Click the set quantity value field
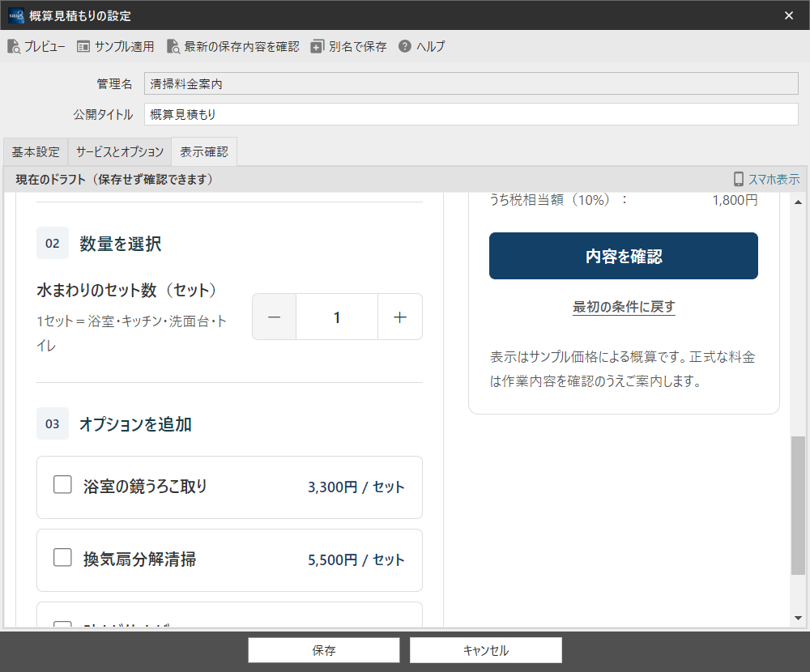Image resolution: width=810 pixels, height=672 pixels. pos(337,317)
